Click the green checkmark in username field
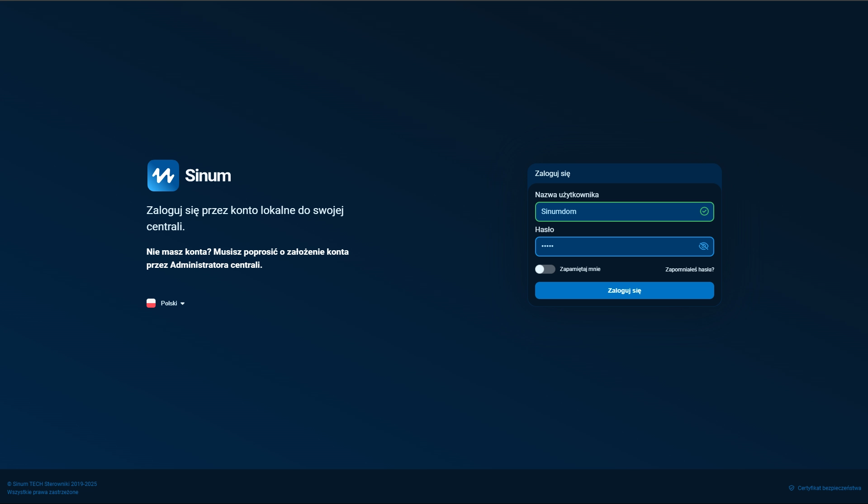The image size is (868, 504). pos(704,211)
